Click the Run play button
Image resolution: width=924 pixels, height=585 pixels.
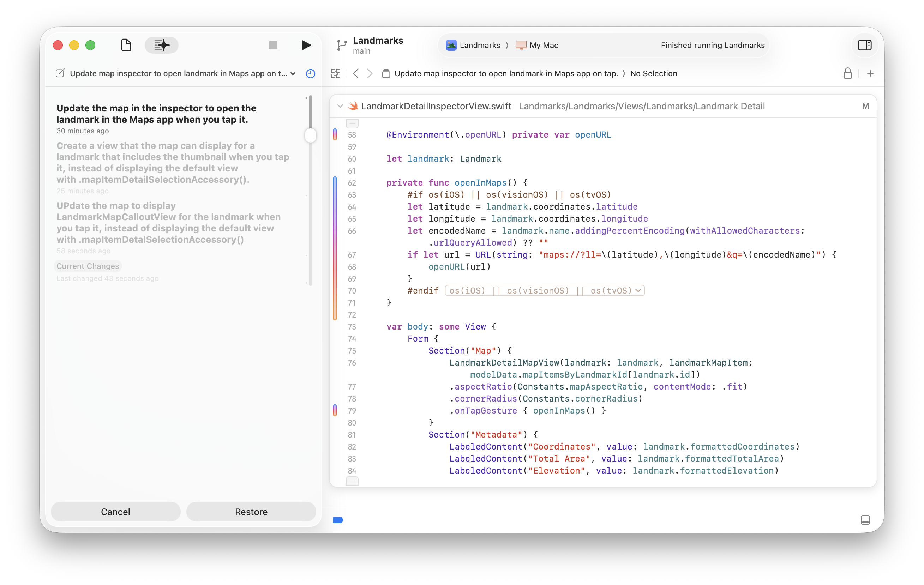pyautogui.click(x=306, y=45)
